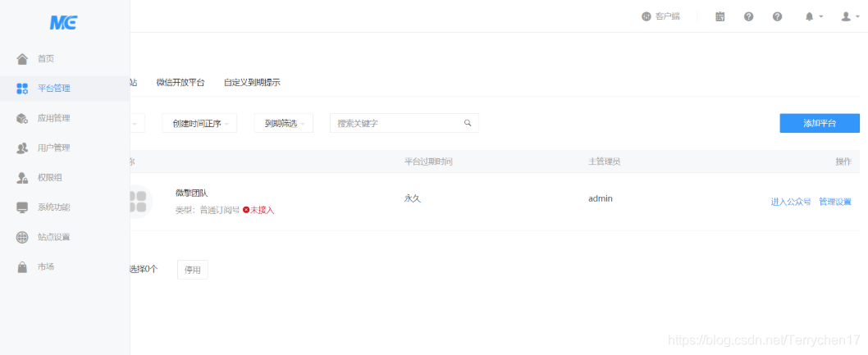868x355 pixels.
Task: Click the application management cube icon
Action: [x=22, y=118]
